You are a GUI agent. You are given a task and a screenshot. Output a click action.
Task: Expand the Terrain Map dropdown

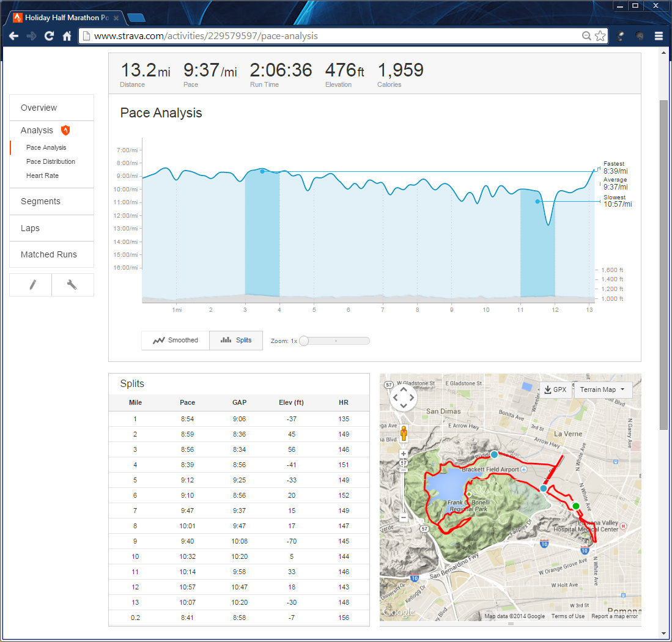[x=603, y=389]
